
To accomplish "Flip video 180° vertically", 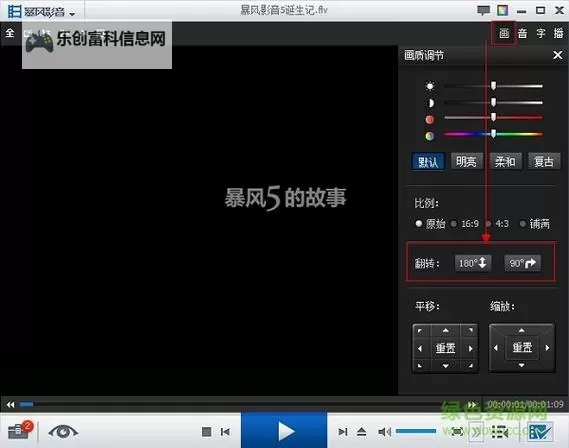I will pos(473,263).
